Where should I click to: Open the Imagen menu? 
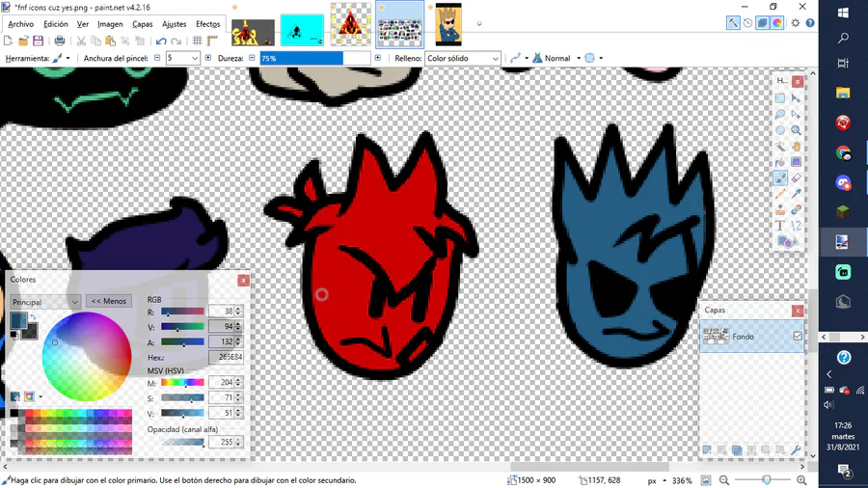tap(110, 24)
